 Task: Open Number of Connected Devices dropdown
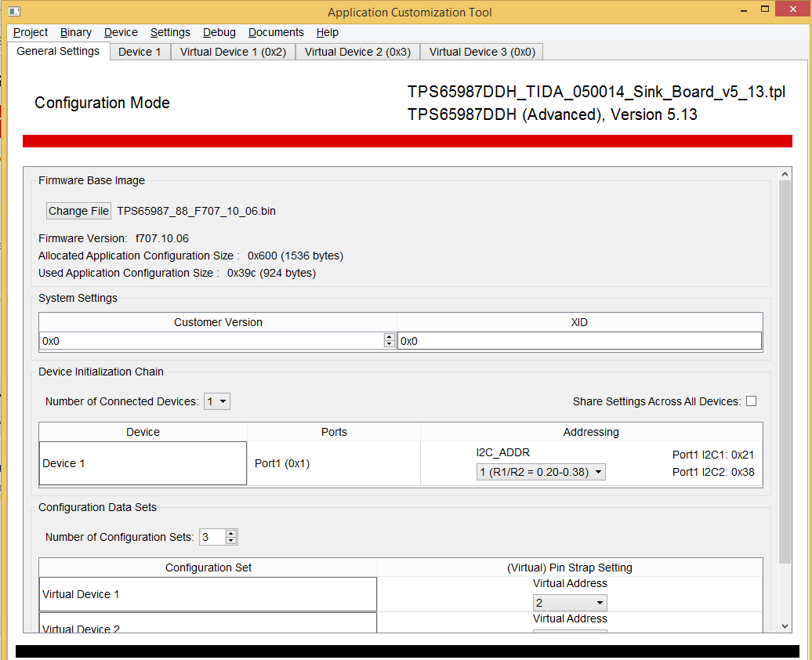pyautogui.click(x=217, y=401)
